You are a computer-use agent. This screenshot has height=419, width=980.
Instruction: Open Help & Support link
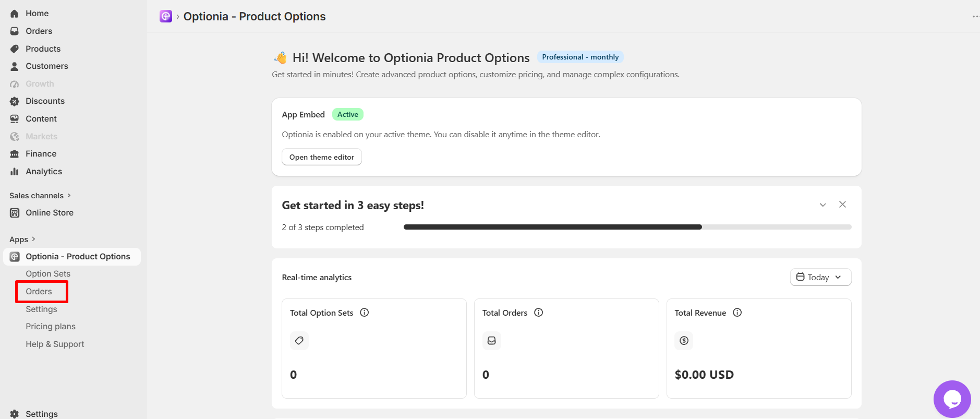pos(55,344)
